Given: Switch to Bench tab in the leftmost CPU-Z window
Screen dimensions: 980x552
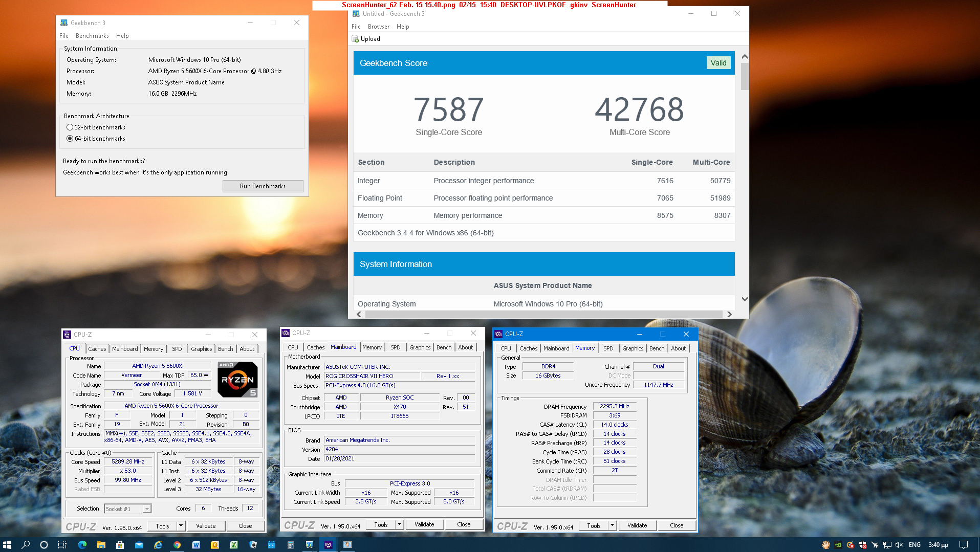Looking at the screenshot, I should click(x=226, y=349).
